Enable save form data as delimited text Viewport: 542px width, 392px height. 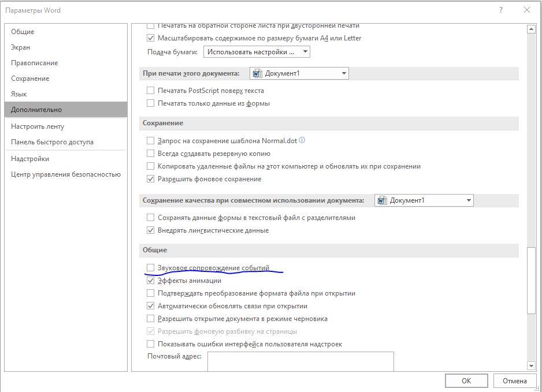(x=150, y=218)
